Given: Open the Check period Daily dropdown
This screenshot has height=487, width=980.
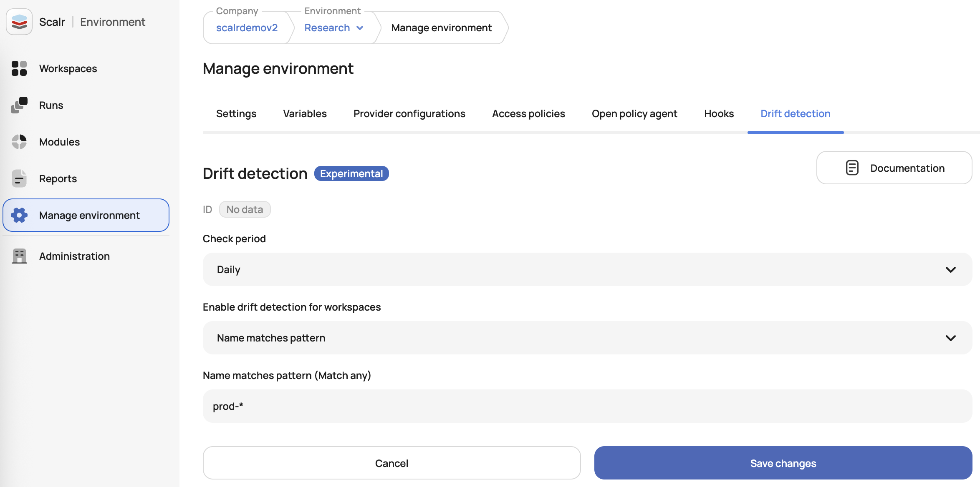Looking at the screenshot, I should (x=587, y=269).
